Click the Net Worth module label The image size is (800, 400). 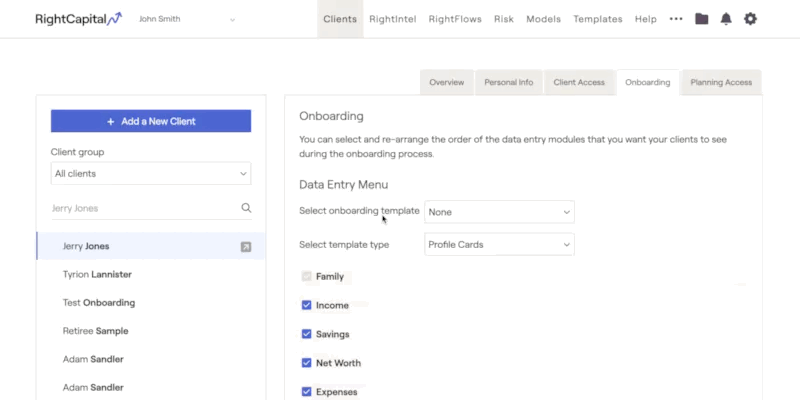pos(338,363)
